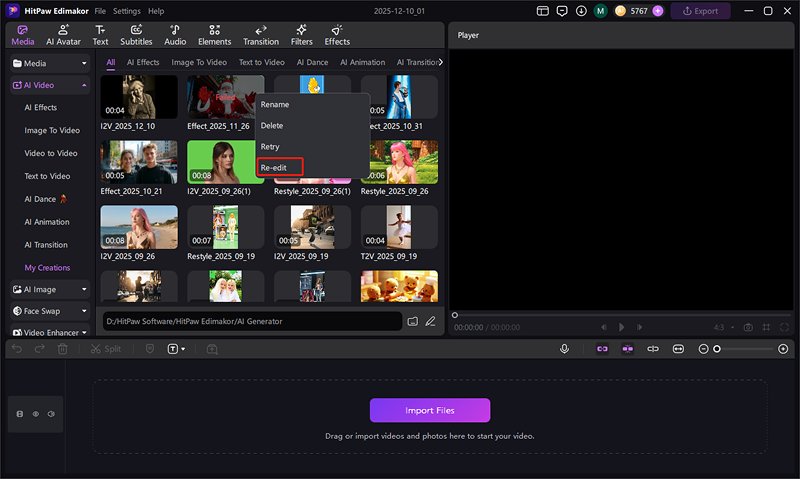Viewport: 800px width, 479px height.
Task: Open the Subtitles tool
Action: tap(136, 35)
